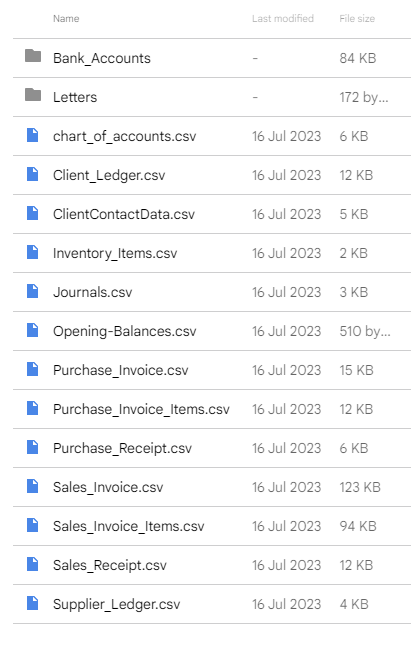Screen dimensions: 418x651
Task: Click the Client_Ledger.csv file icon
Action: 32,174
